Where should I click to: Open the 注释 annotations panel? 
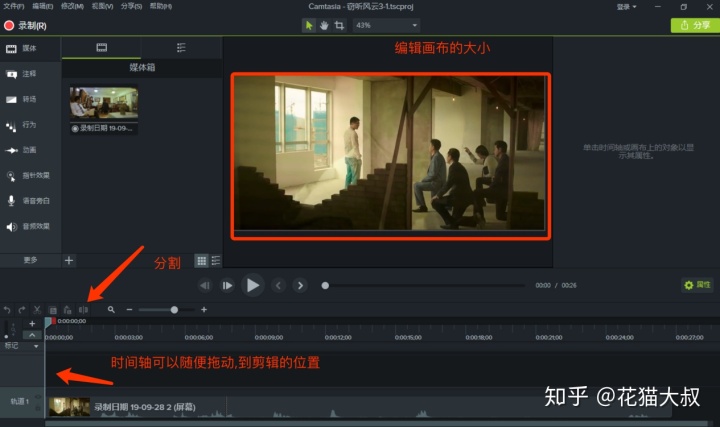(30, 74)
